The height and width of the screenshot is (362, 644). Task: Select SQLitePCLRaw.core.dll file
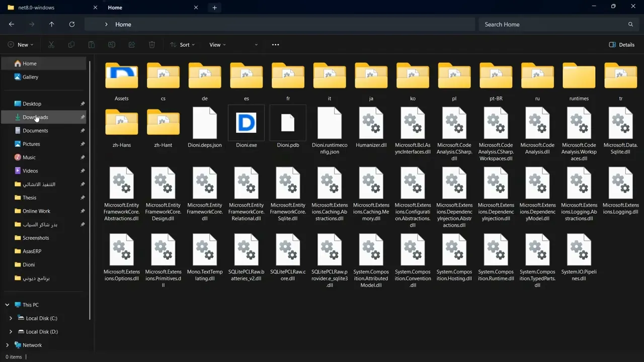tap(288, 257)
